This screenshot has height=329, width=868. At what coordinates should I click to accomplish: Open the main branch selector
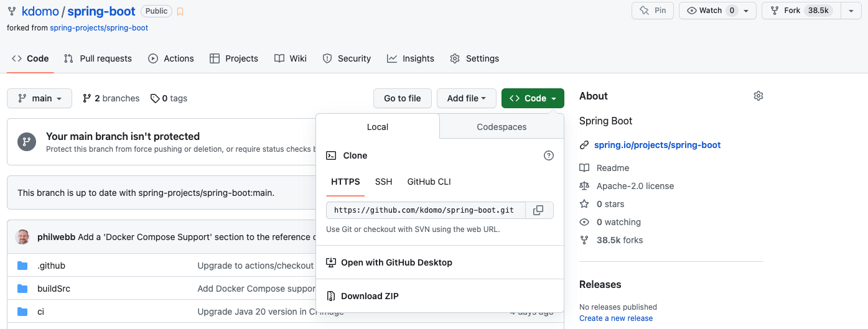tap(40, 98)
